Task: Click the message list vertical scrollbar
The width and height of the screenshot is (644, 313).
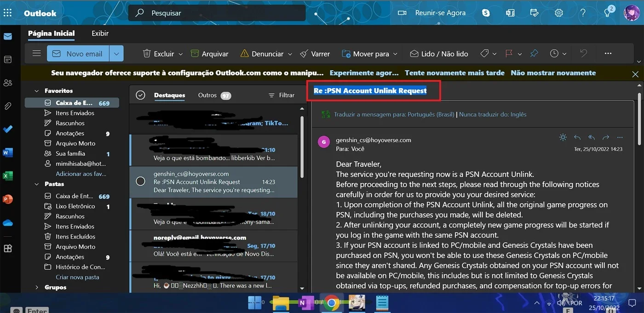Action: 302,147
